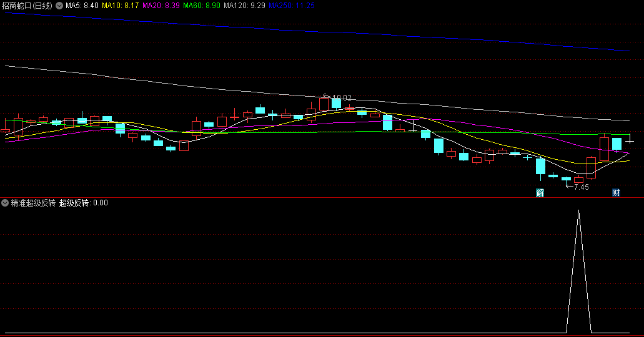Expand the main chart indicator dropdown arrow

coord(59,6)
